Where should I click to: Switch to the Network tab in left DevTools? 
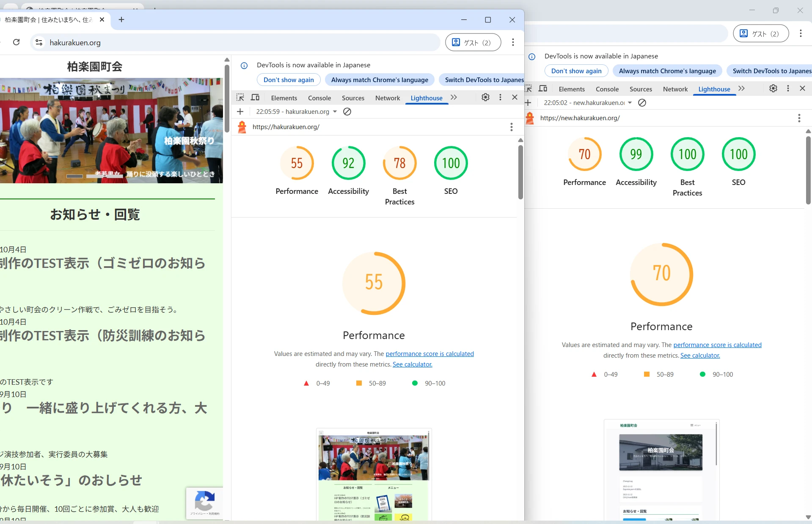[x=387, y=98]
